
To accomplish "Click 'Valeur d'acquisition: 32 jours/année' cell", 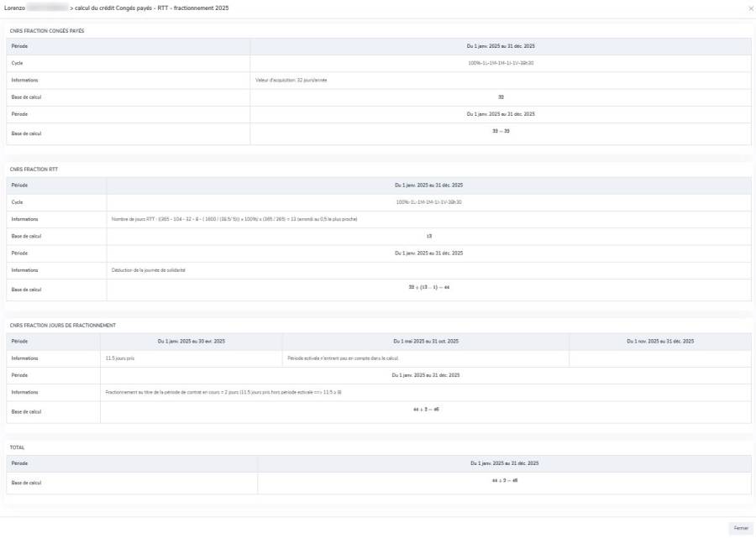I will coord(291,81).
